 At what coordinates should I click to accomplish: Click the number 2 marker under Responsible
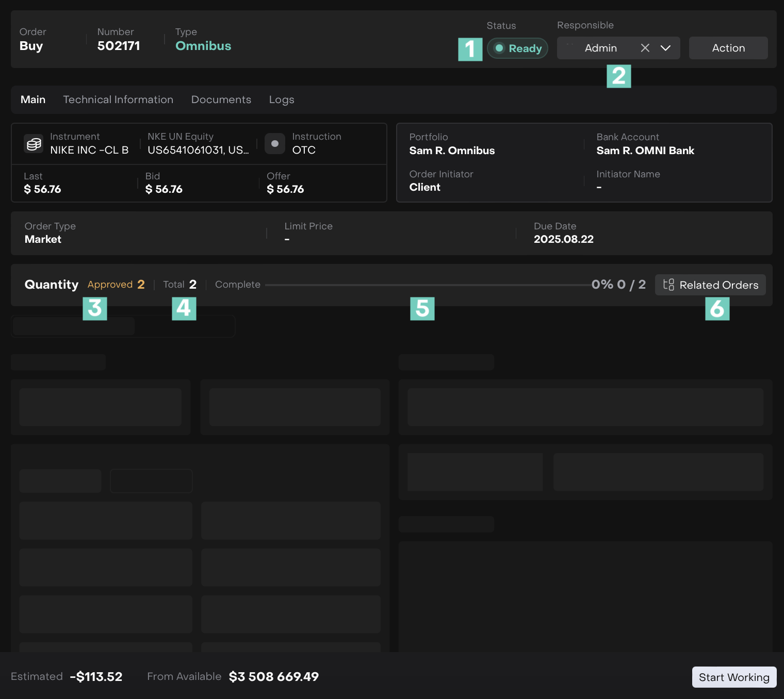[x=618, y=76]
